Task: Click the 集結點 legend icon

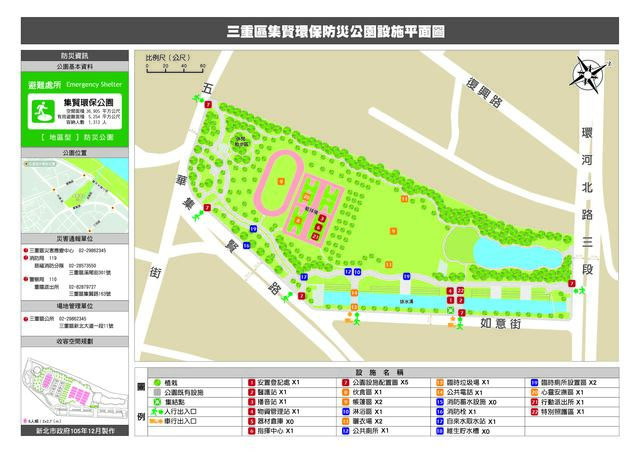Action: (x=157, y=402)
